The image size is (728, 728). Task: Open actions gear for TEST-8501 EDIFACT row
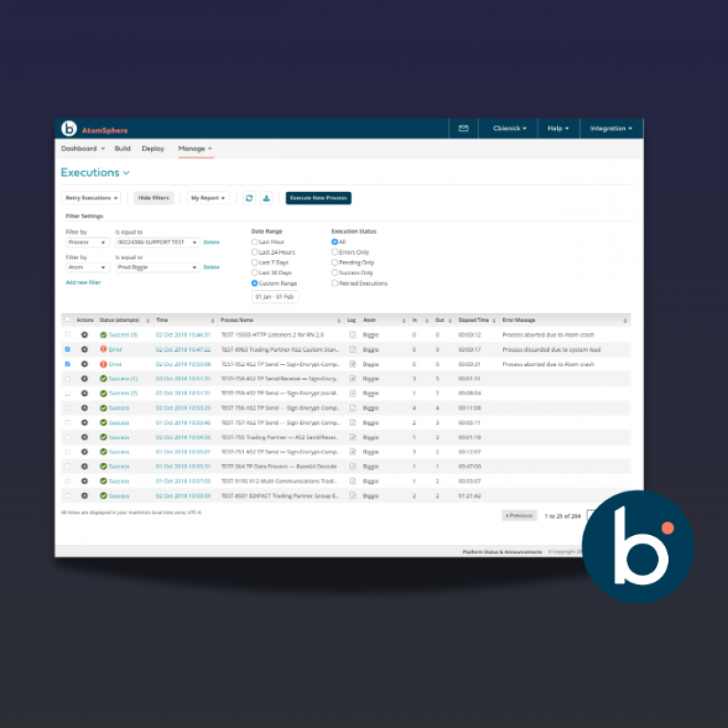pyautogui.click(x=85, y=495)
